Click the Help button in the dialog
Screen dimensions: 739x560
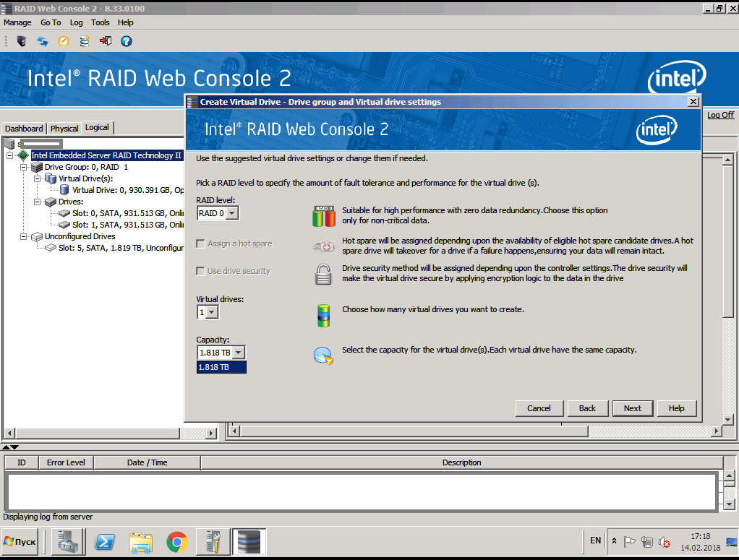coord(676,408)
